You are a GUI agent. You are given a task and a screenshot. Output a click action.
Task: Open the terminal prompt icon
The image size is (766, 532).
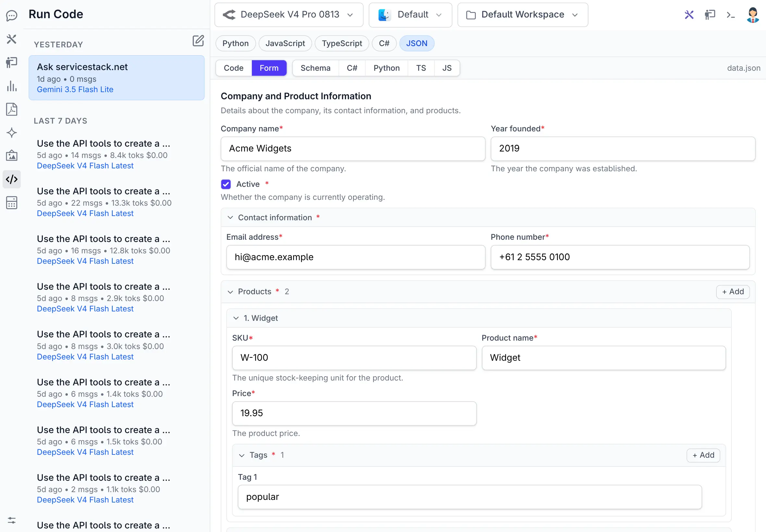pyautogui.click(x=730, y=15)
